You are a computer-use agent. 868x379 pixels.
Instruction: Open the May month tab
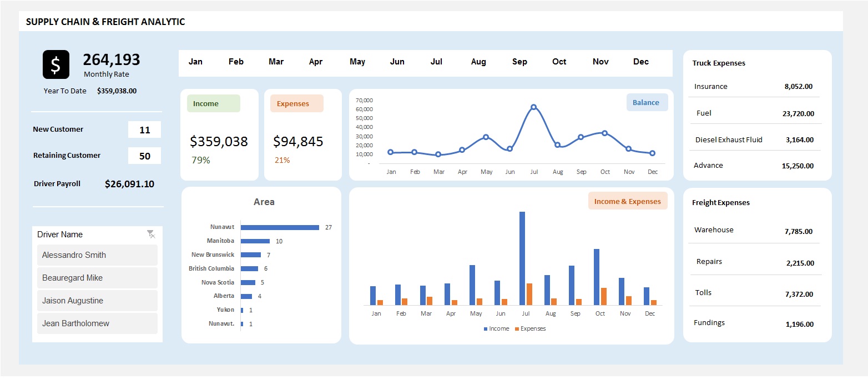pyautogui.click(x=357, y=62)
